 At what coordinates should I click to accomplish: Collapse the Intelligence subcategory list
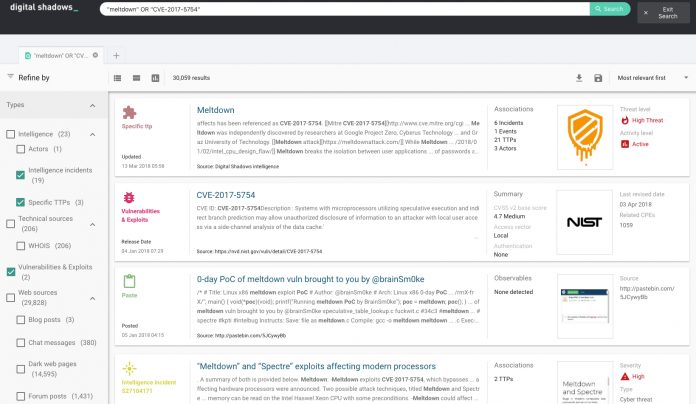coord(92,135)
